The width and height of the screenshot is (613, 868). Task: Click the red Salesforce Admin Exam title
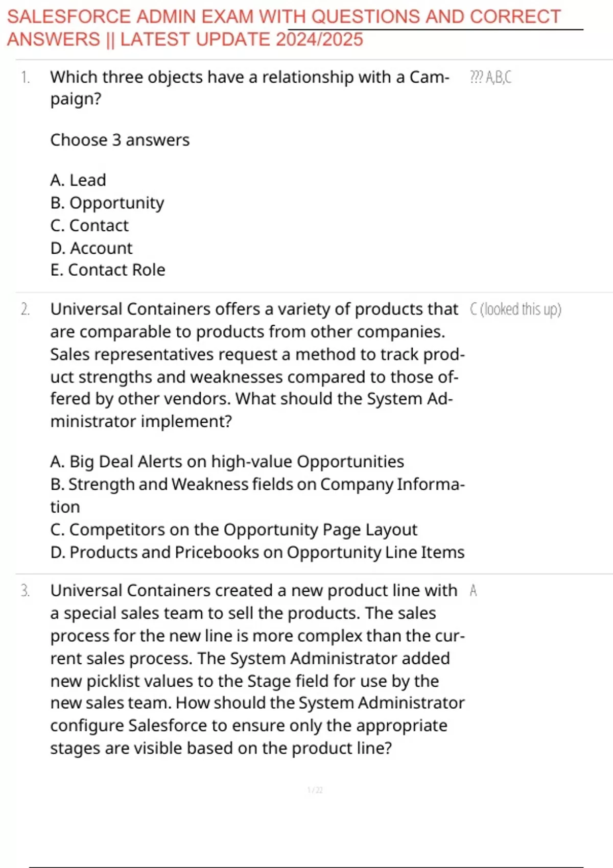pyautogui.click(x=284, y=28)
